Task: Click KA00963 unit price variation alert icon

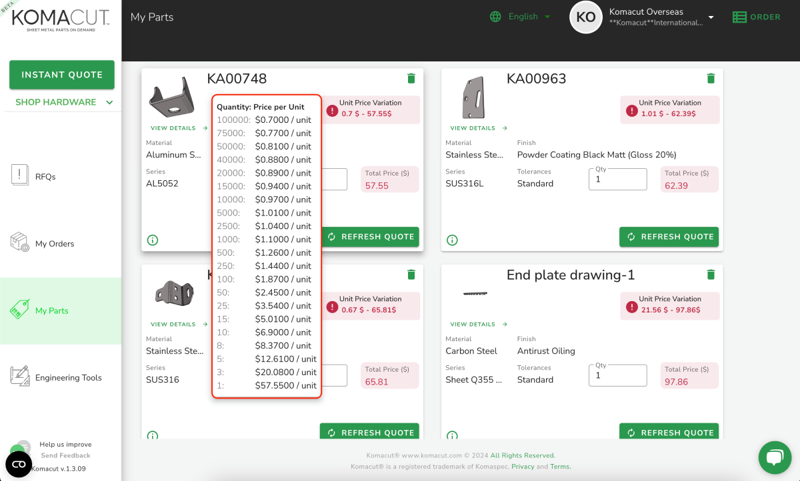Action: coord(632,111)
